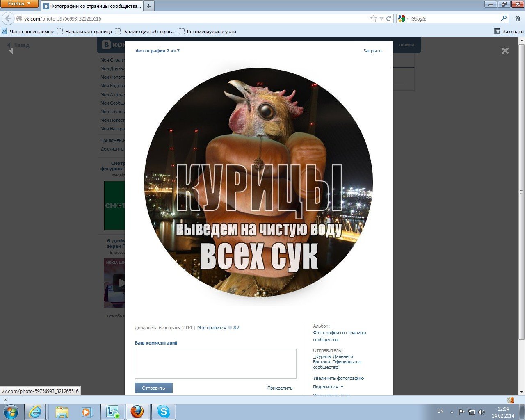The height and width of the screenshot is (420, 525).
Task: Open the Firefox application menu
Action: tap(19, 4)
